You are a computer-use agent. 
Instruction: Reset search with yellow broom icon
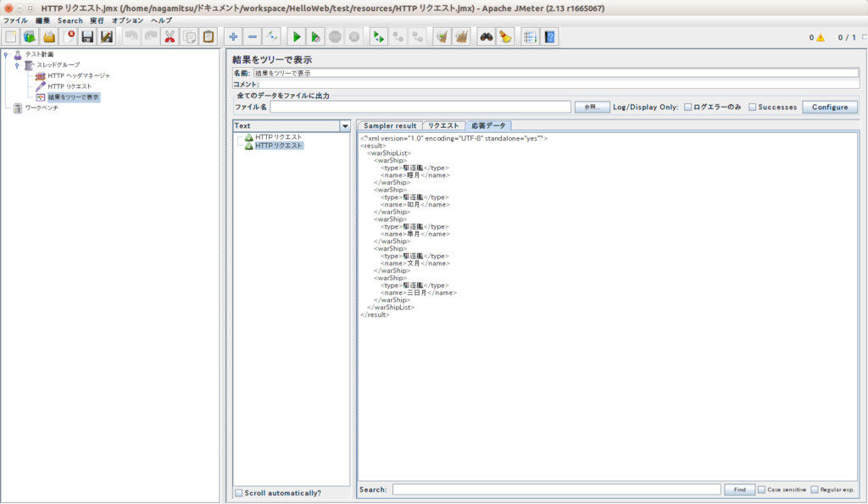point(505,37)
